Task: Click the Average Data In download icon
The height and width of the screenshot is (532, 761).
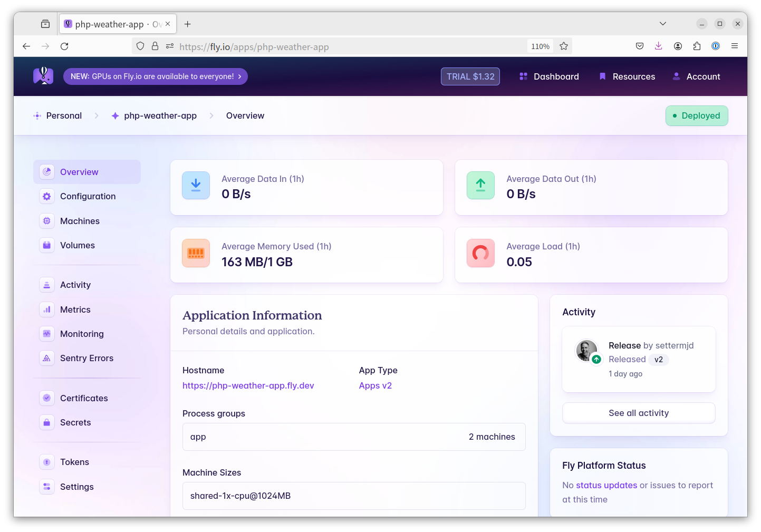Action: pos(196,186)
